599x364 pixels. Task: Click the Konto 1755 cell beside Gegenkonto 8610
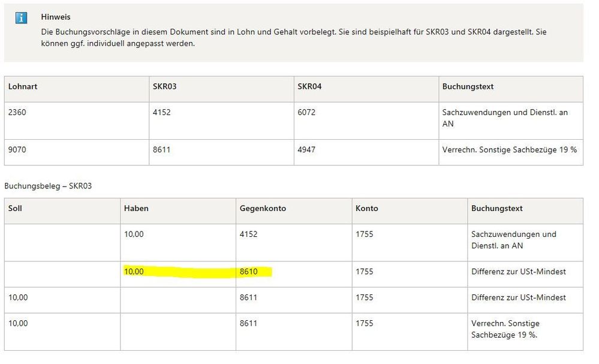[364, 272]
